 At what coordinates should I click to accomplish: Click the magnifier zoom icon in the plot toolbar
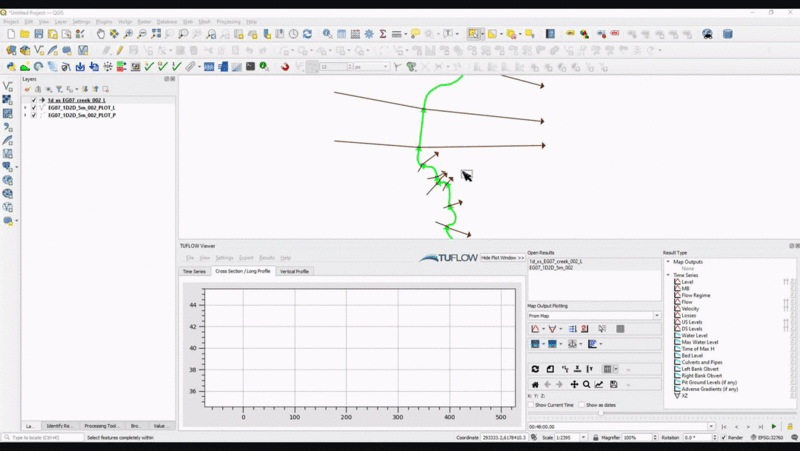click(x=586, y=384)
